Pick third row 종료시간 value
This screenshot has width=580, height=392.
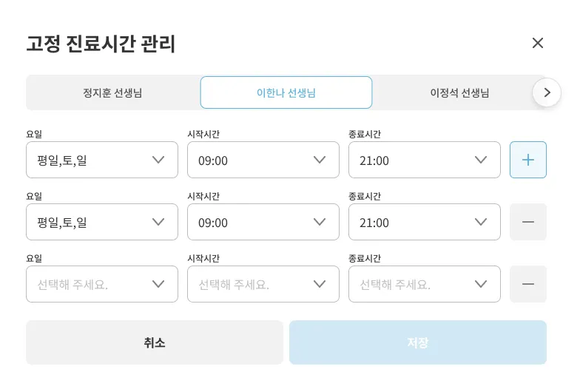pyautogui.click(x=424, y=284)
